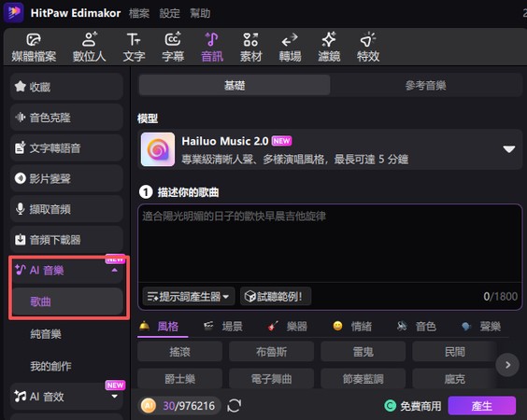Viewport: 527px width, 420px height.
Task: Select the 聲樂 vocal tab
Action: [481, 327]
